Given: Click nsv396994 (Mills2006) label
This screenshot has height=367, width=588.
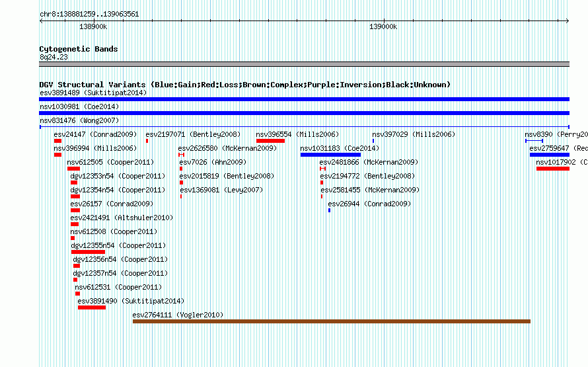Looking at the screenshot, I should tap(95, 148).
